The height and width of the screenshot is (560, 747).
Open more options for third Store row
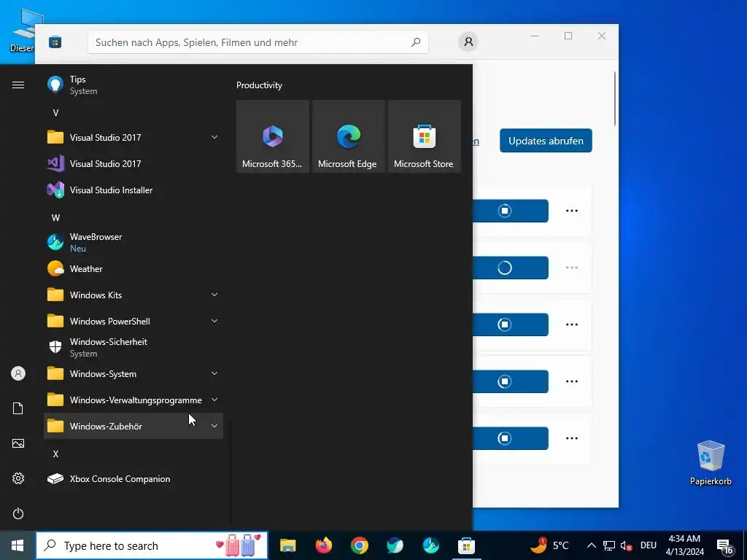coord(572,324)
